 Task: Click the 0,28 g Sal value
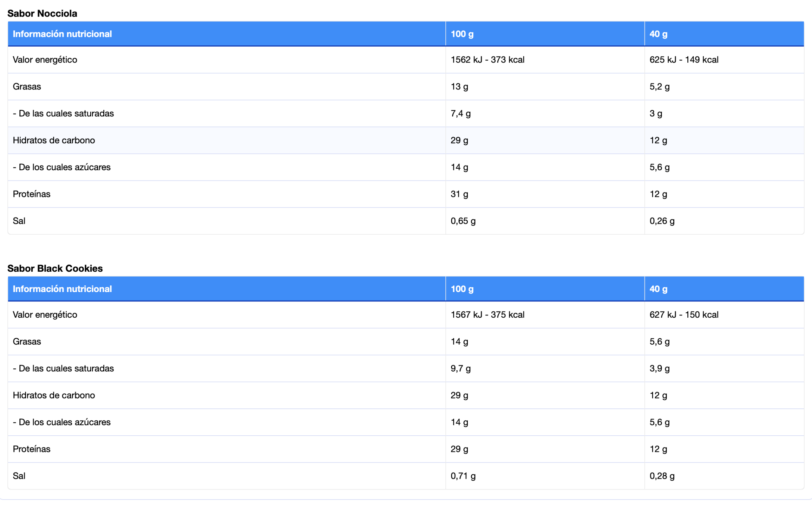[x=662, y=476]
